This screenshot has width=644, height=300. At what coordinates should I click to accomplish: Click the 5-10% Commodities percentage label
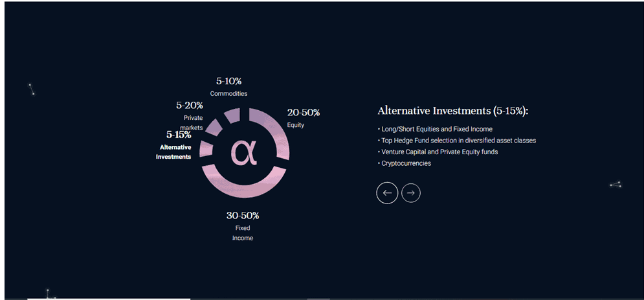point(228,82)
